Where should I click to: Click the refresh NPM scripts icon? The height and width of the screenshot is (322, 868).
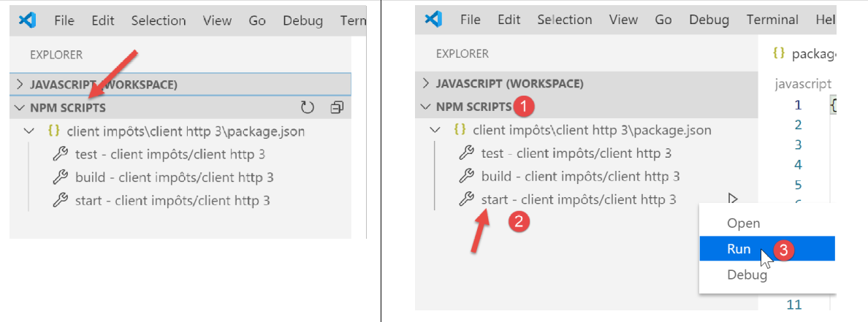click(x=308, y=108)
